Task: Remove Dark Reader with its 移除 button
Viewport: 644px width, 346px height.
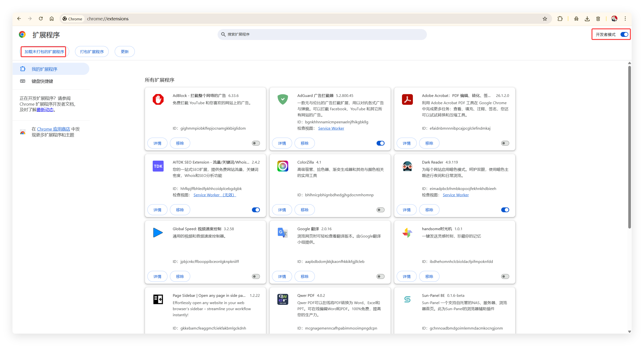Action: tap(429, 210)
